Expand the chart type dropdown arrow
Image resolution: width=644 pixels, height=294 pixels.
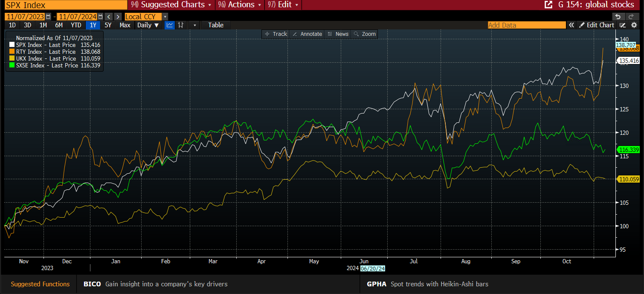(194, 25)
